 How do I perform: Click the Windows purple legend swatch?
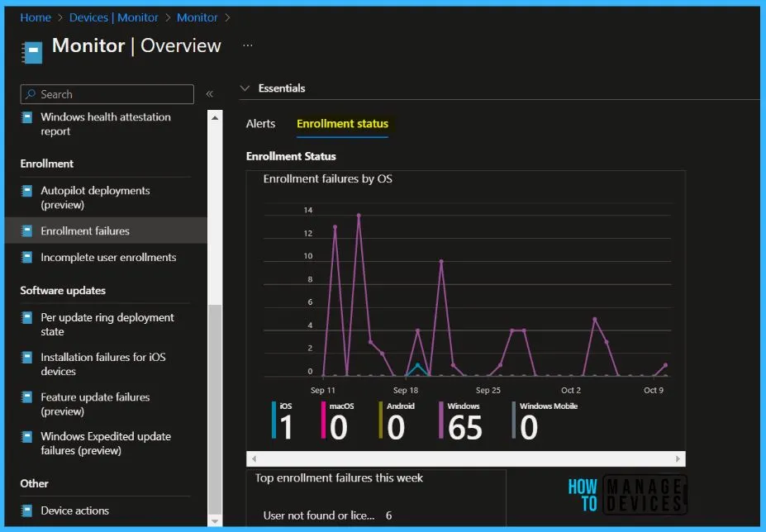(x=441, y=420)
